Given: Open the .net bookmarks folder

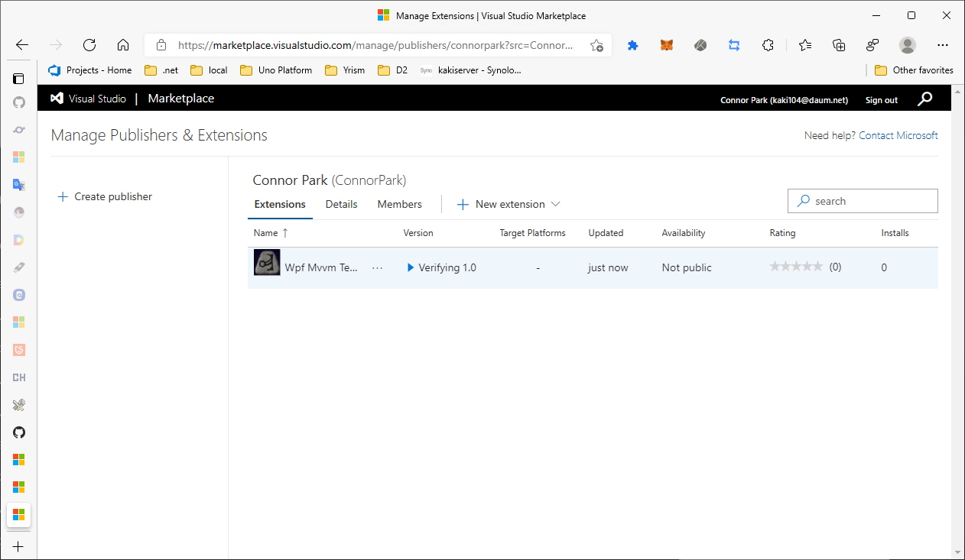Looking at the screenshot, I should click(x=161, y=70).
